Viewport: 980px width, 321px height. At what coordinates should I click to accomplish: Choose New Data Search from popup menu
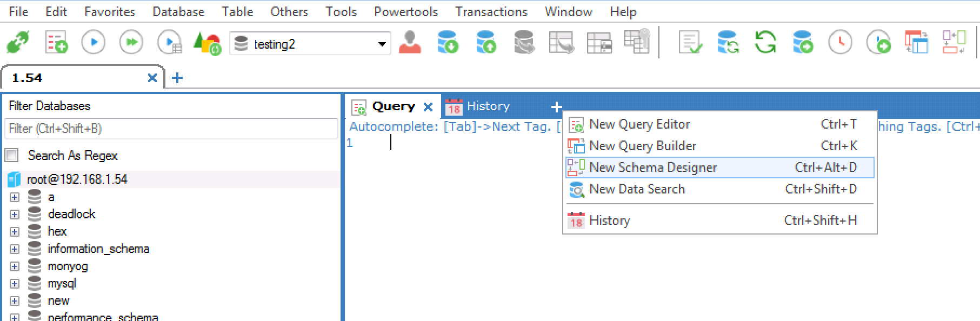tap(719, 189)
